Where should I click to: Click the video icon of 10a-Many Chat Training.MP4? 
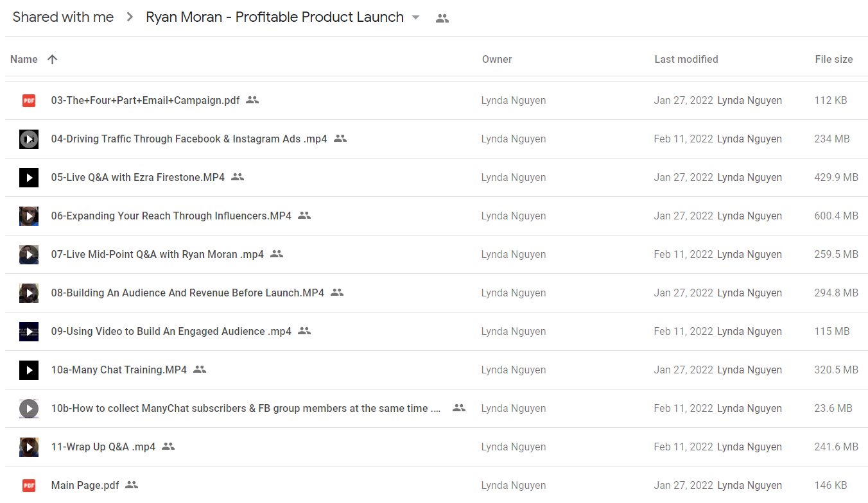(29, 370)
